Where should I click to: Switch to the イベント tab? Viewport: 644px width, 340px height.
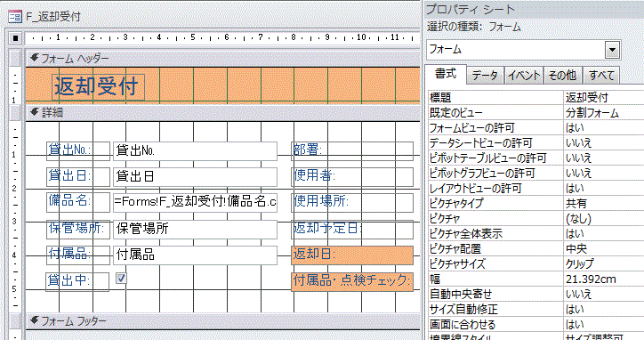[524, 76]
